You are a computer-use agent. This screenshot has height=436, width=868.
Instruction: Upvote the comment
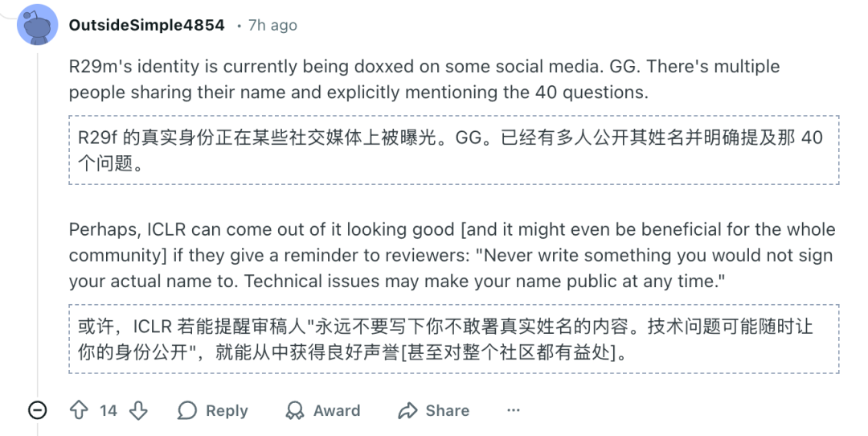tap(79, 410)
